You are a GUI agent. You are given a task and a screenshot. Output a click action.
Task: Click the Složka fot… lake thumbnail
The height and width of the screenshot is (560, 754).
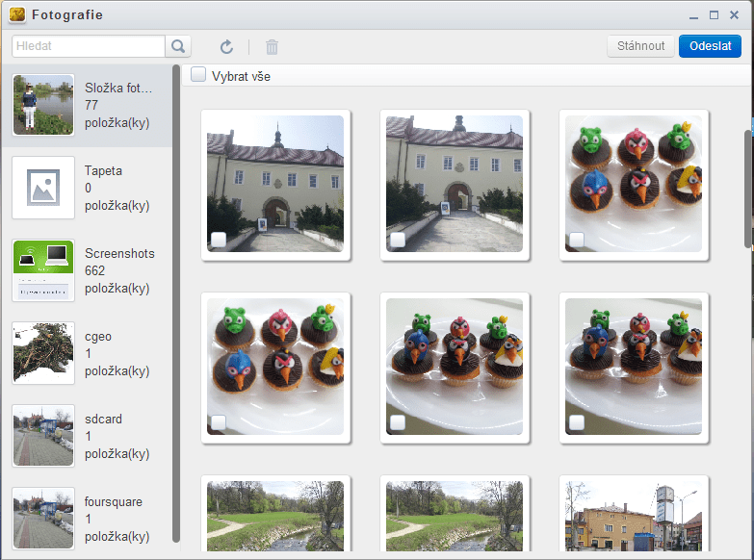point(43,105)
